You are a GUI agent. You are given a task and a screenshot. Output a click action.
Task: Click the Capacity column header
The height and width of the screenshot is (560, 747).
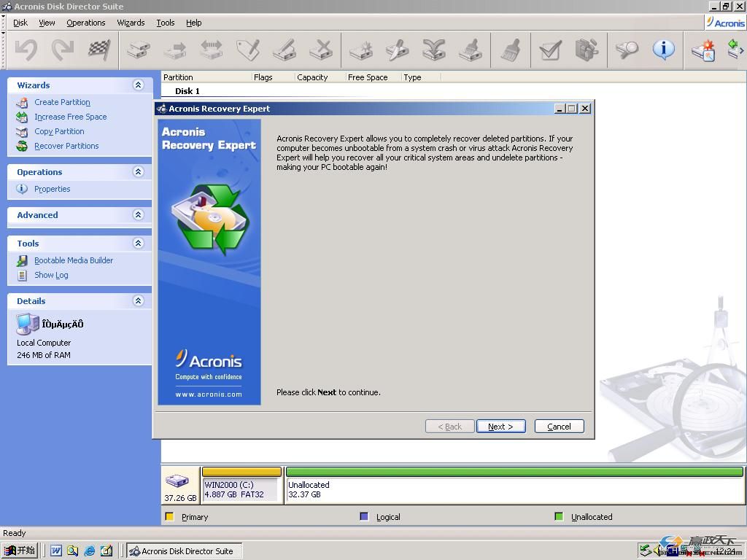pos(320,77)
